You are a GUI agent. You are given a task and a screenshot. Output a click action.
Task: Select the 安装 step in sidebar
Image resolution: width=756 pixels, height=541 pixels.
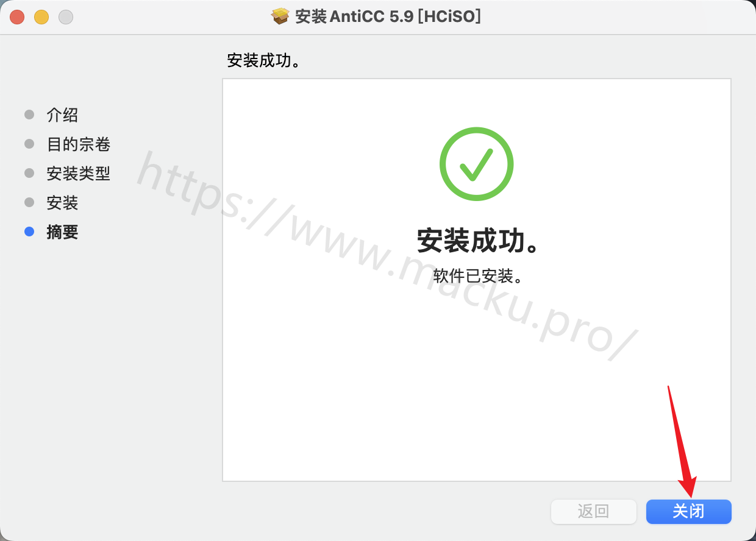click(x=62, y=203)
